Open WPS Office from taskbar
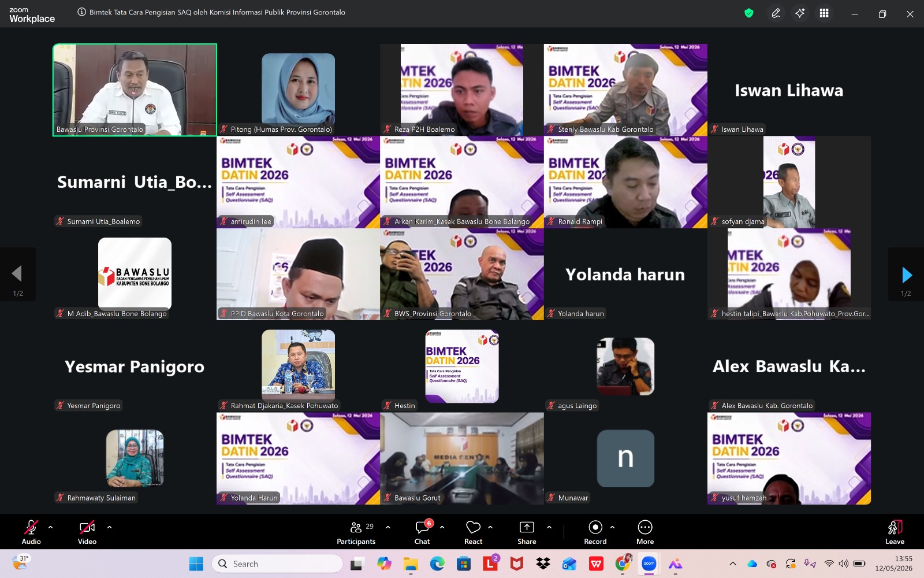The width and height of the screenshot is (924, 578). 596,564
